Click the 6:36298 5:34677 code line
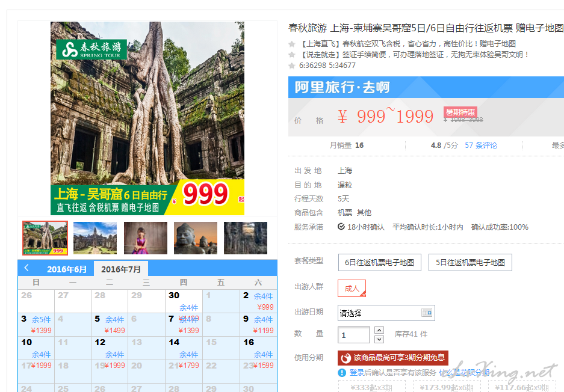The height and width of the screenshot is (392, 564). coord(327,66)
